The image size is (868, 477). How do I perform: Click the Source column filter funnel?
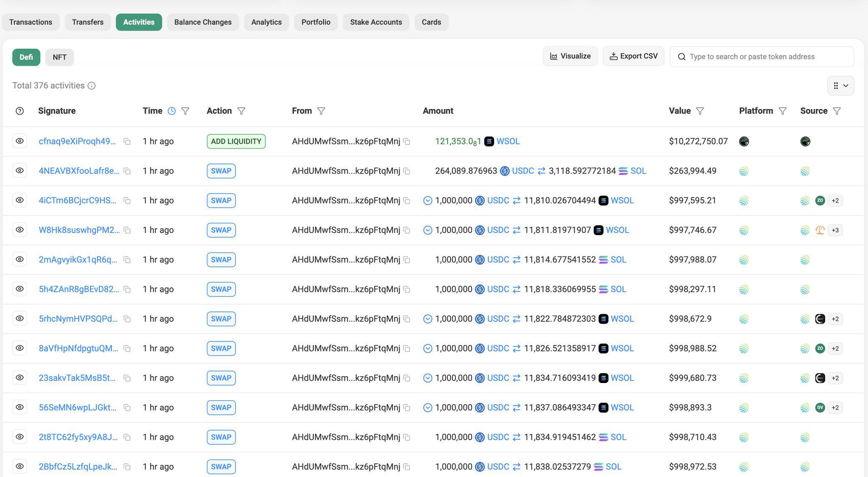tap(837, 111)
